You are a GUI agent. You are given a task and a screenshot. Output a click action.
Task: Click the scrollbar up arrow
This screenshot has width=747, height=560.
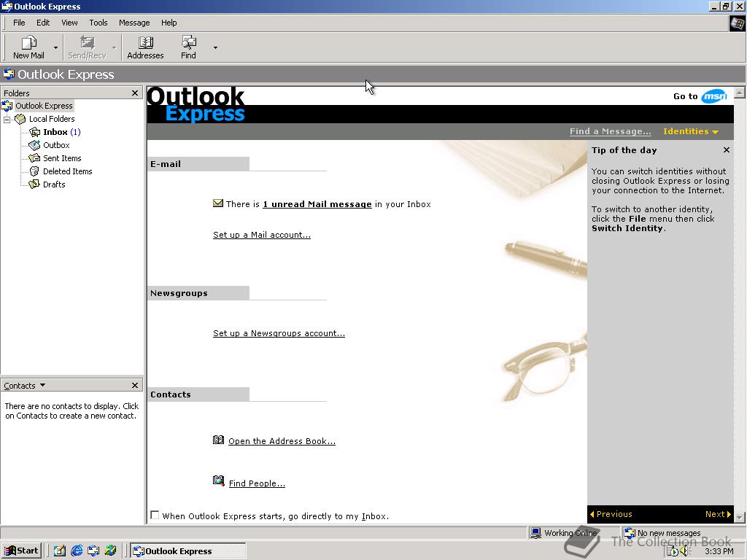740,92
